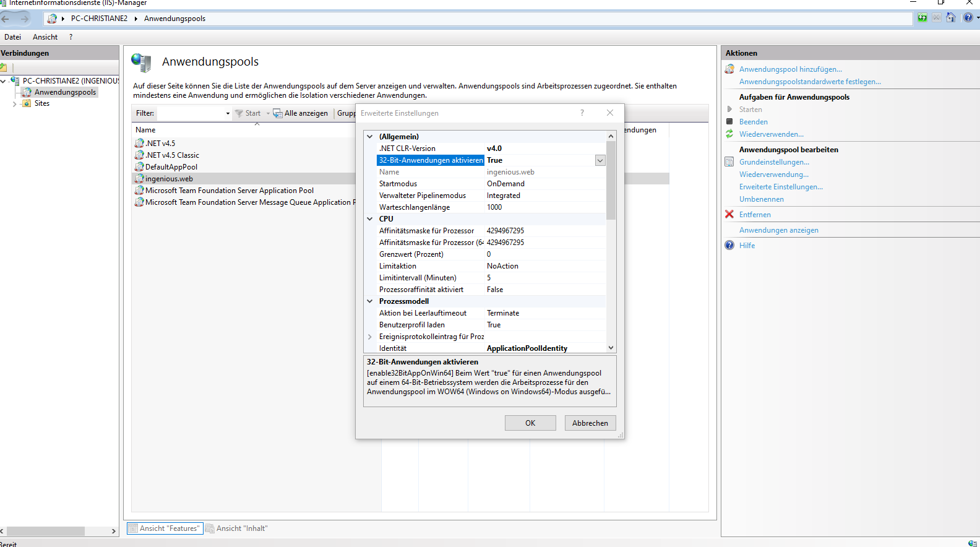Select the Verwalteter Pipelinemodus row
Screen dimensions: 980x547
[491, 196]
